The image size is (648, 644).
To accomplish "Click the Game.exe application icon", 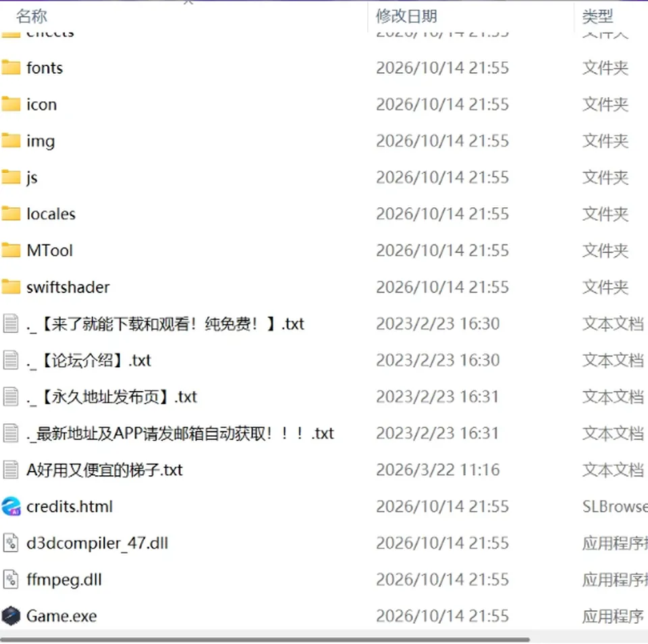I will click(11, 616).
